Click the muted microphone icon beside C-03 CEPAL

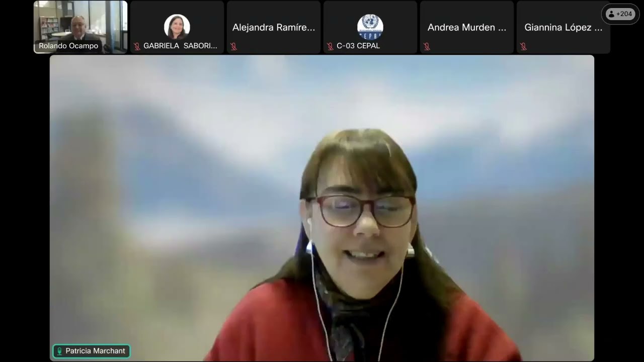pyautogui.click(x=330, y=46)
